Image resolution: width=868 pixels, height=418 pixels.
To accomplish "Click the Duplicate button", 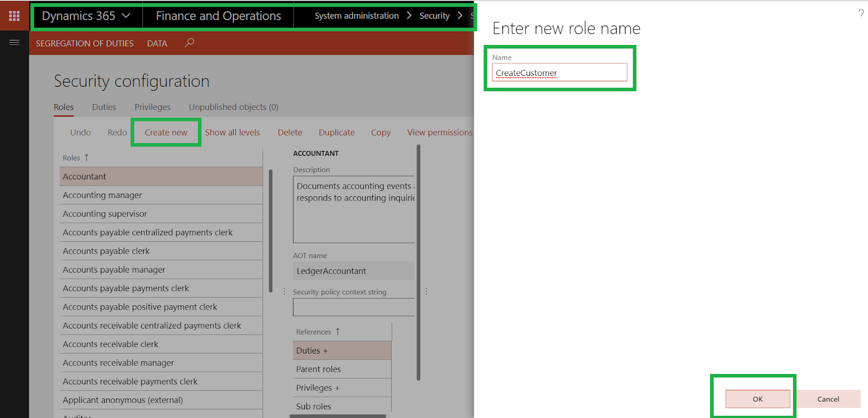I will 336,132.
